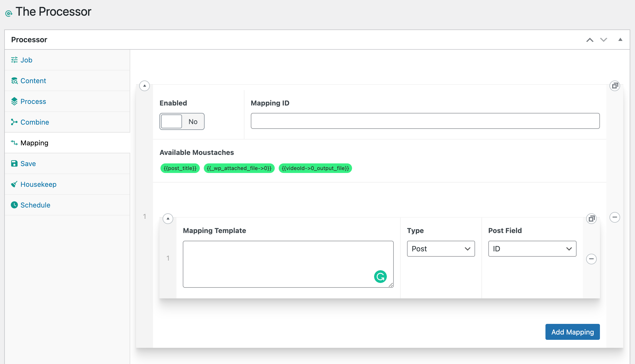635x364 pixels.
Task: Toggle the Processor panel with the triangle arrow
Action: click(x=620, y=40)
